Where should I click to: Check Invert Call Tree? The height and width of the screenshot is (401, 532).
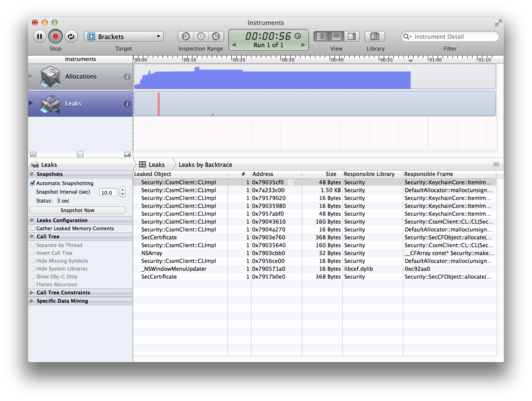pos(32,253)
